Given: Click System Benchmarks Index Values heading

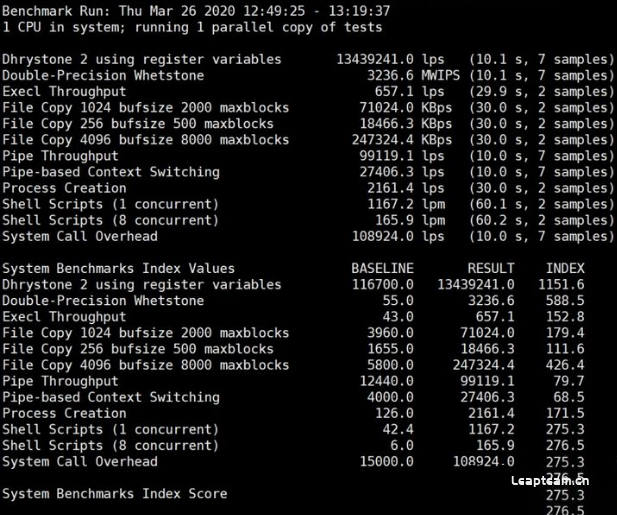Looking at the screenshot, I should (118, 269).
